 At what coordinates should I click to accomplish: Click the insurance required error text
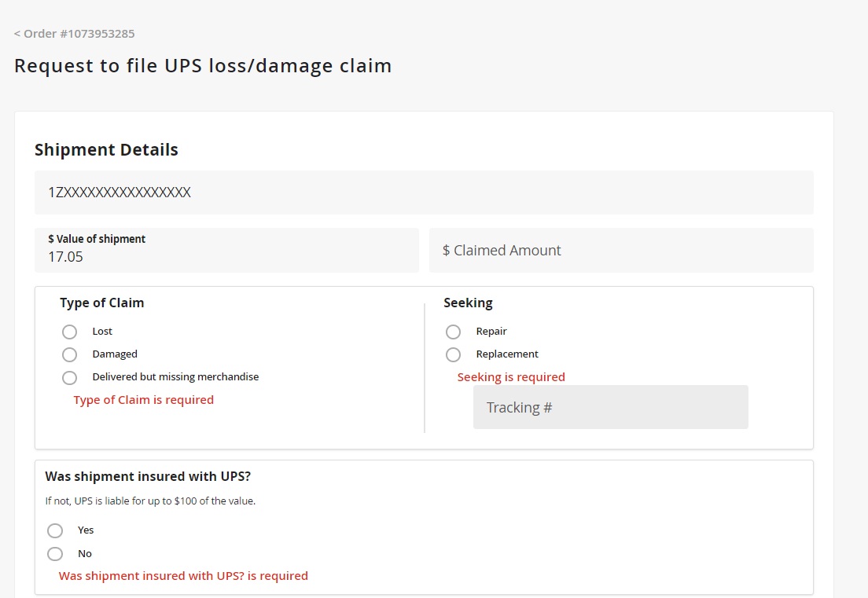pyautogui.click(x=182, y=575)
